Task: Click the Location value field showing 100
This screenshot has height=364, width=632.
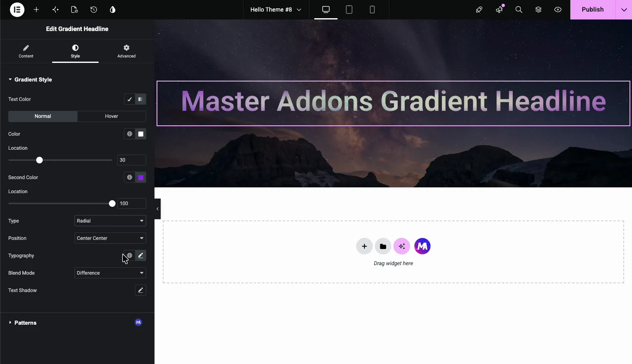Action: (x=132, y=204)
